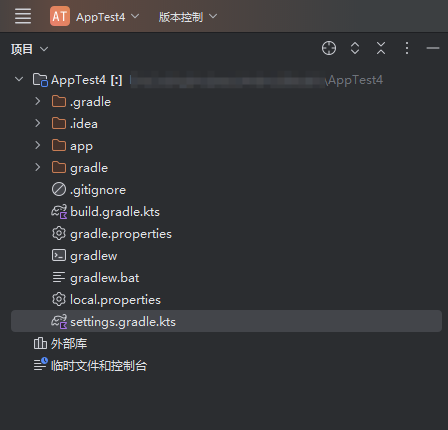Click the Select Opened File crosshair icon
Image resolution: width=448 pixels, height=430 pixels.
[329, 48]
